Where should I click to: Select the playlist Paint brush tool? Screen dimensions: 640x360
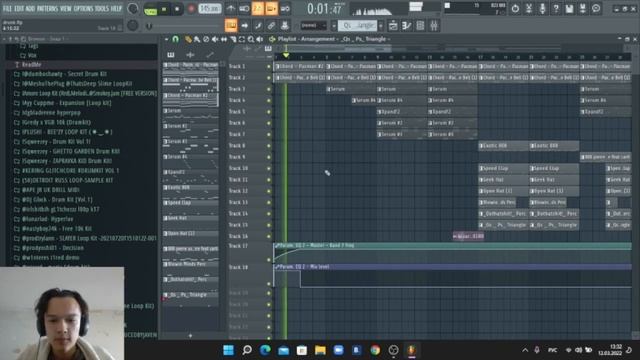tap(197, 39)
